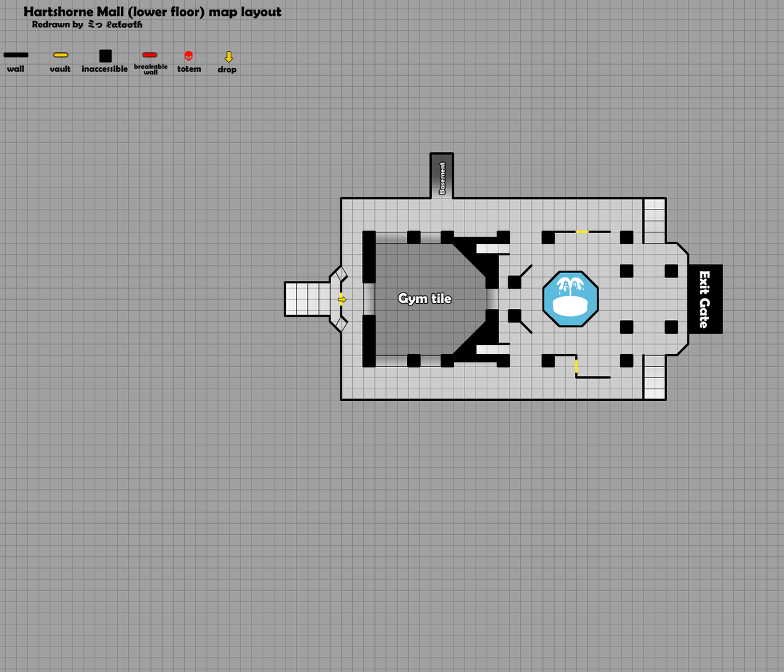Click the red totem skull icon

click(x=188, y=56)
